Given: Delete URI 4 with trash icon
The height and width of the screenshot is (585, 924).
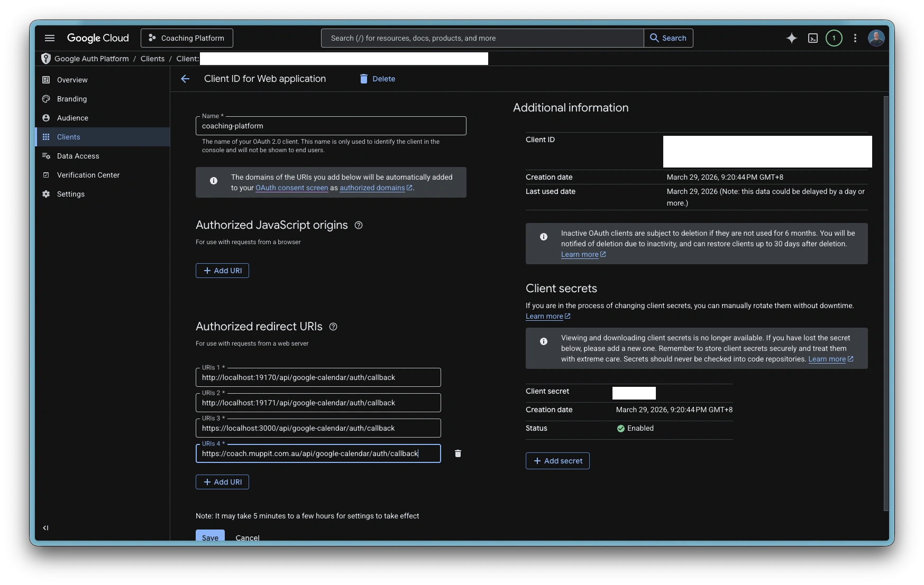Looking at the screenshot, I should click(x=458, y=453).
